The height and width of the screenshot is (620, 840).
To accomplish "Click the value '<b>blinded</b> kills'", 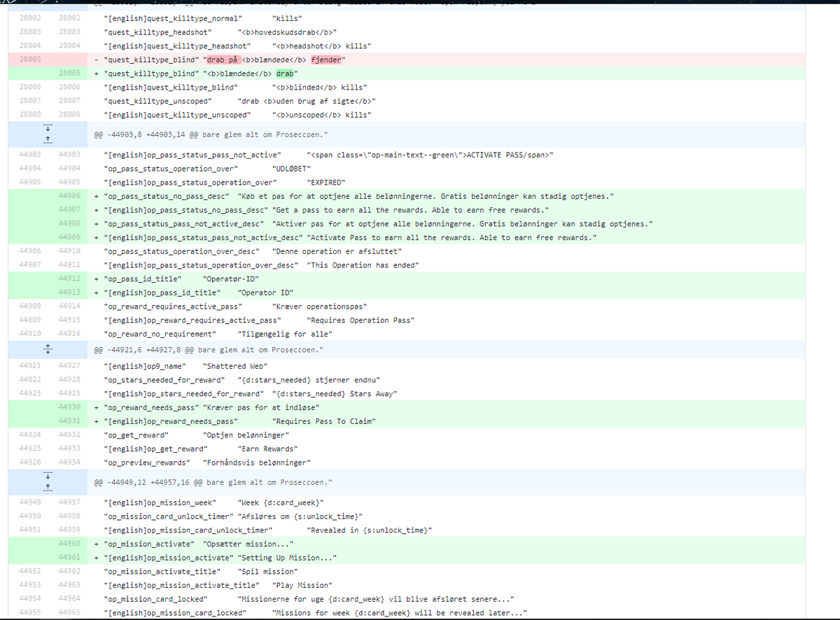I will point(319,87).
